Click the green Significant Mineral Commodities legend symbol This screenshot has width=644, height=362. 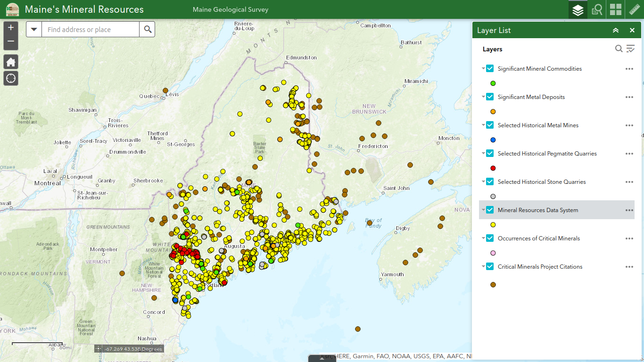(493, 83)
